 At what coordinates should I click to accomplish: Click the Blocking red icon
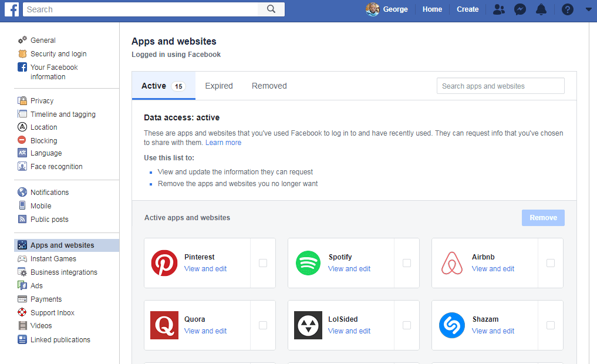22,140
